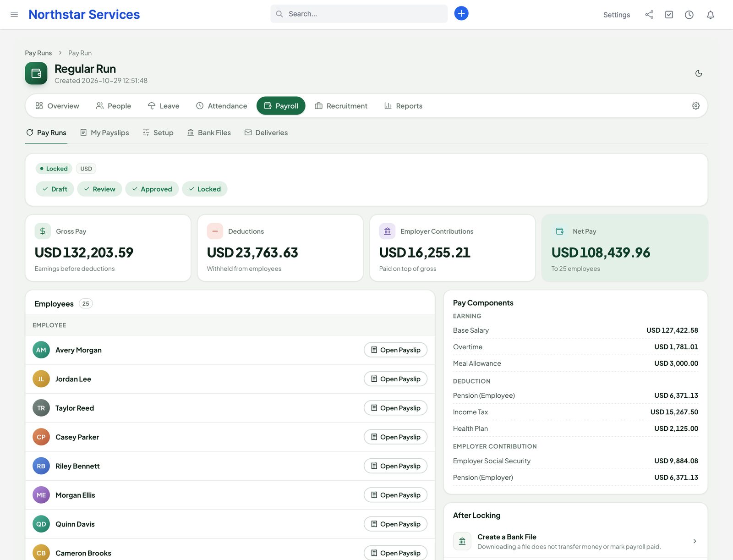
Task: Click the Approved stage chip
Action: (x=152, y=189)
